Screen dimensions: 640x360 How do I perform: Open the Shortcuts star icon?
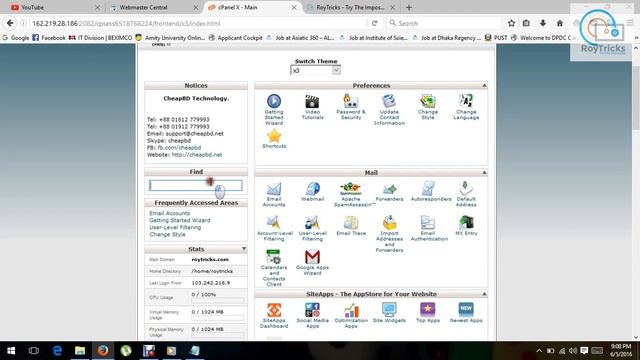tap(274, 136)
